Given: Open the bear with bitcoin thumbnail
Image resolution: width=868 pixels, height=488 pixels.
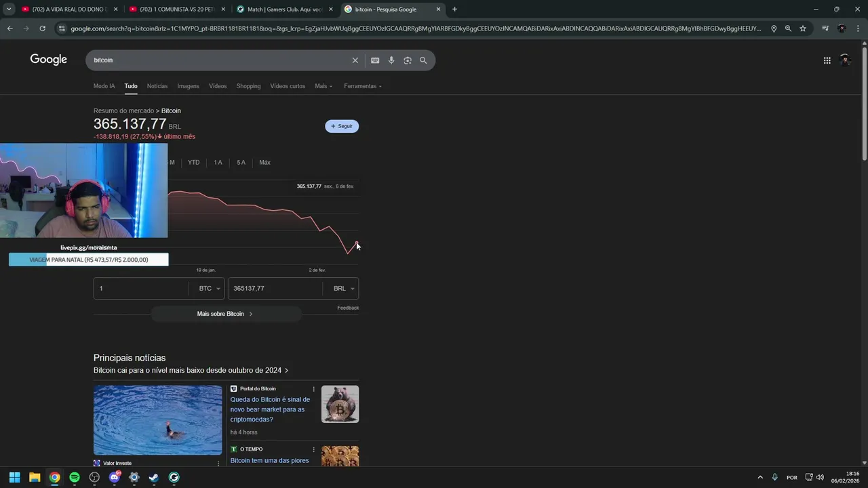Looking at the screenshot, I should (340, 404).
